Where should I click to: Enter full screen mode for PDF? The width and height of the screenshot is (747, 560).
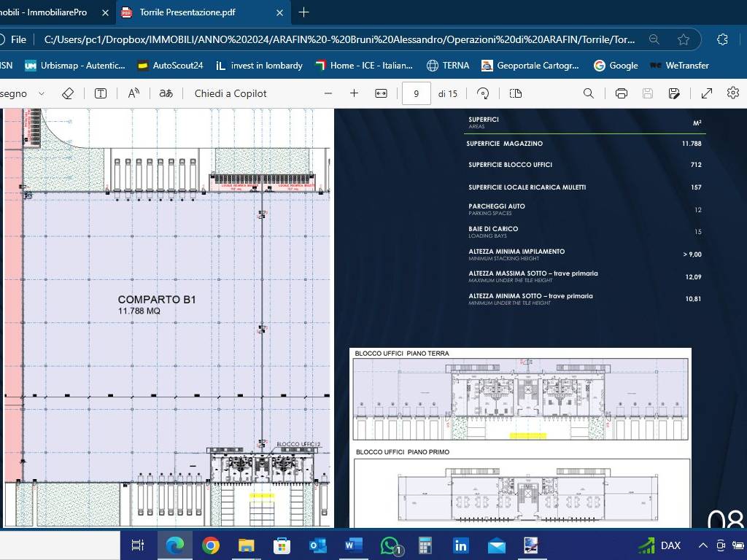point(706,93)
